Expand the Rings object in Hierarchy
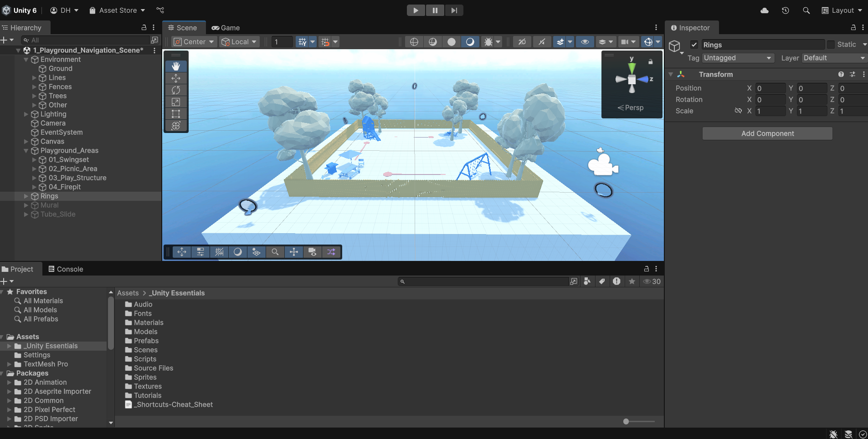The image size is (868, 439). 26,196
